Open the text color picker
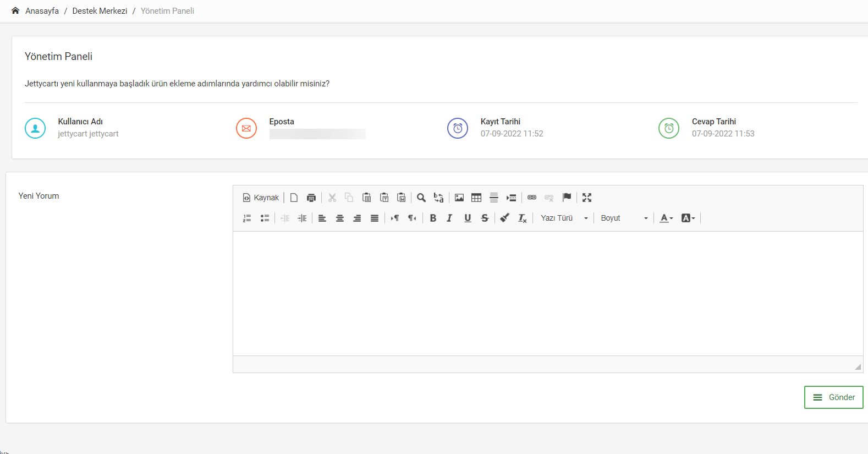The image size is (868, 454). point(666,218)
